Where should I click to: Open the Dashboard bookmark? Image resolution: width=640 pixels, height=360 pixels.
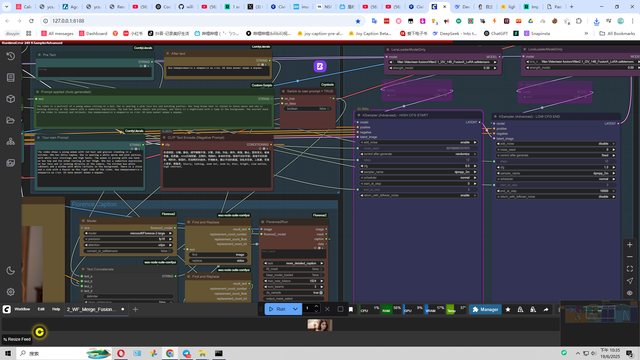click(x=93, y=33)
